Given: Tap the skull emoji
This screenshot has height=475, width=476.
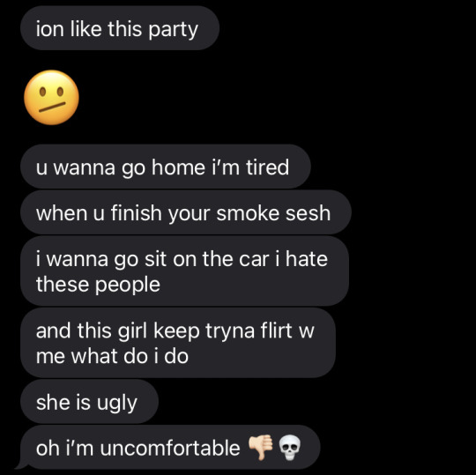Looking at the screenshot, I should 289,448.
